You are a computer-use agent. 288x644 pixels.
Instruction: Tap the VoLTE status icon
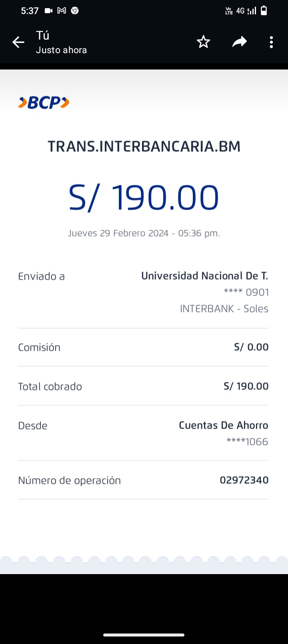pos(229,11)
